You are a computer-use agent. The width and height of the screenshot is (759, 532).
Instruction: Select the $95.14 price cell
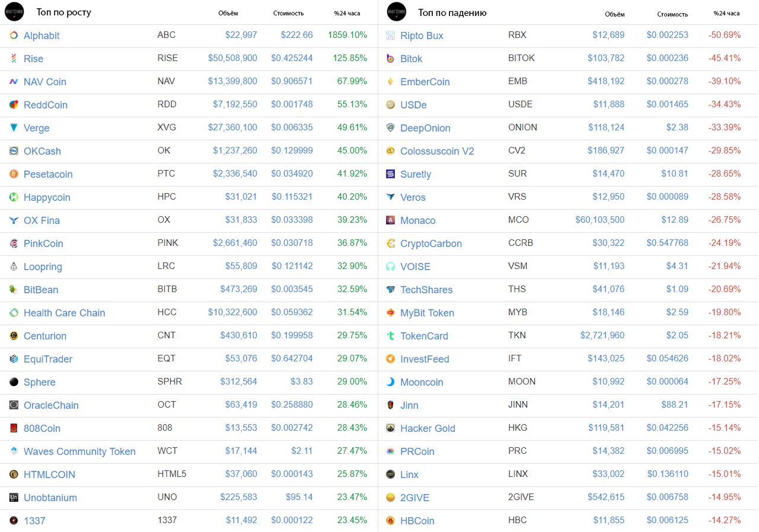tap(298, 497)
